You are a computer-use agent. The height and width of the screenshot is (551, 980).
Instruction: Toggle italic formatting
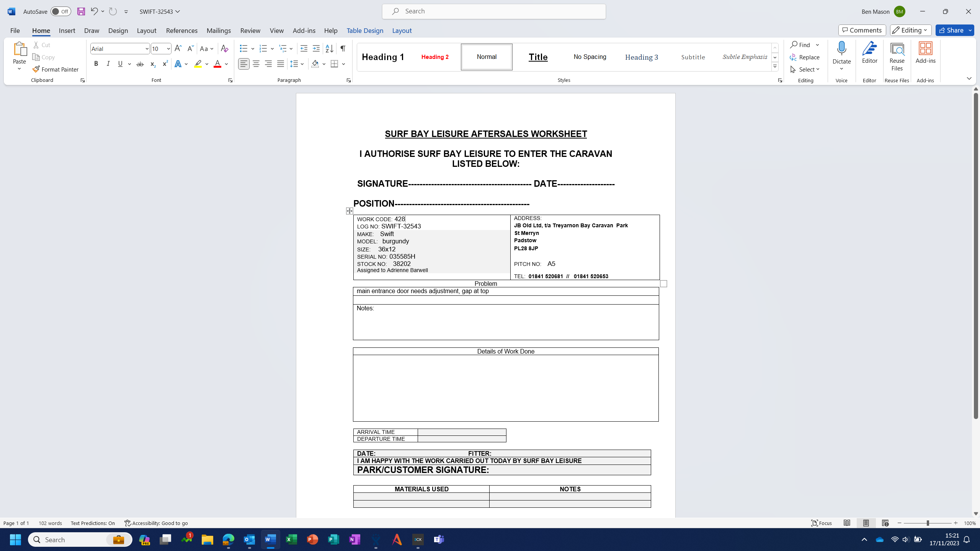click(x=108, y=64)
